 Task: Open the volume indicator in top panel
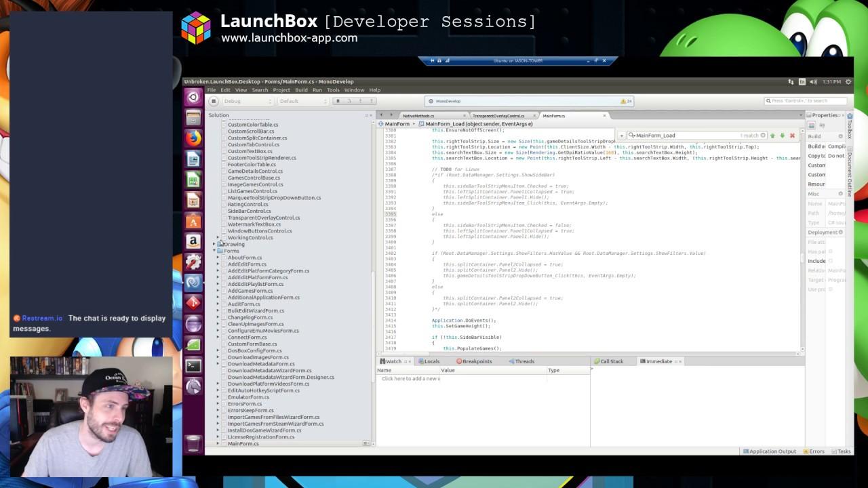click(814, 81)
